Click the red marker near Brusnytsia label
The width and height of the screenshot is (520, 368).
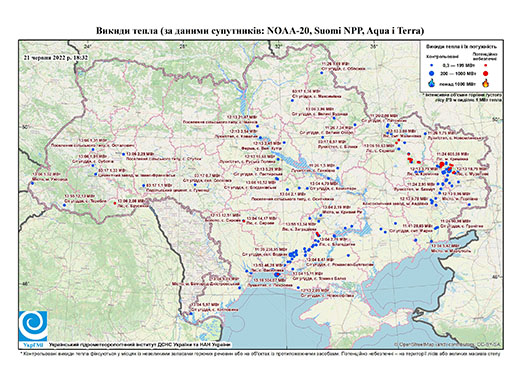(115, 203)
